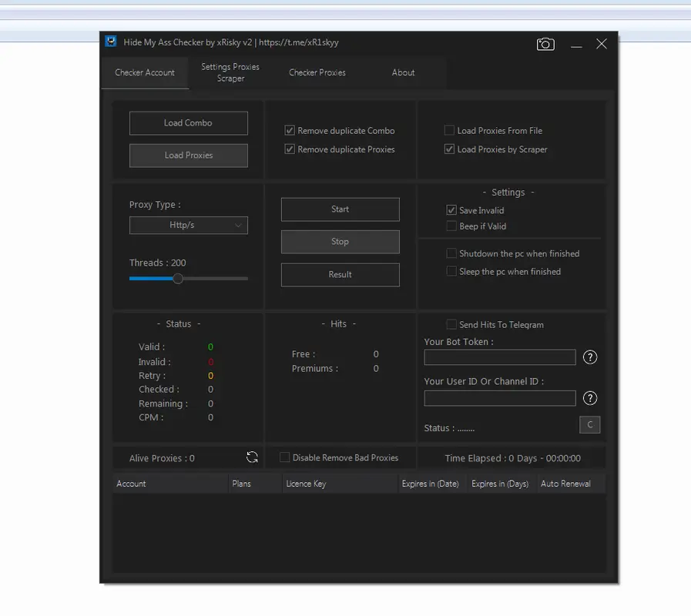The image size is (691, 616).
Task: Click the camera screenshot icon in title bar
Action: 545,45
